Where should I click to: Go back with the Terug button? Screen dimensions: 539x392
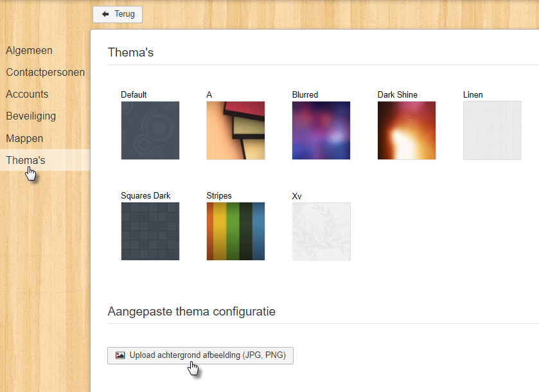pyautogui.click(x=118, y=14)
